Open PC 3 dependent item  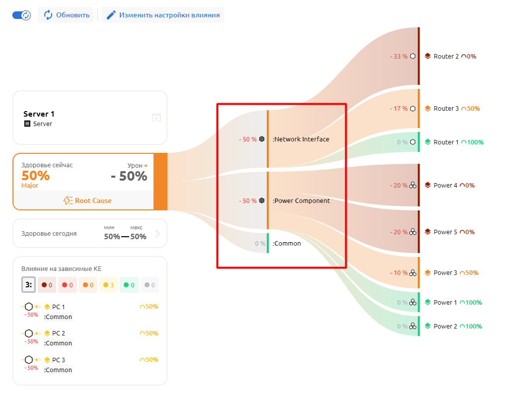point(59,360)
